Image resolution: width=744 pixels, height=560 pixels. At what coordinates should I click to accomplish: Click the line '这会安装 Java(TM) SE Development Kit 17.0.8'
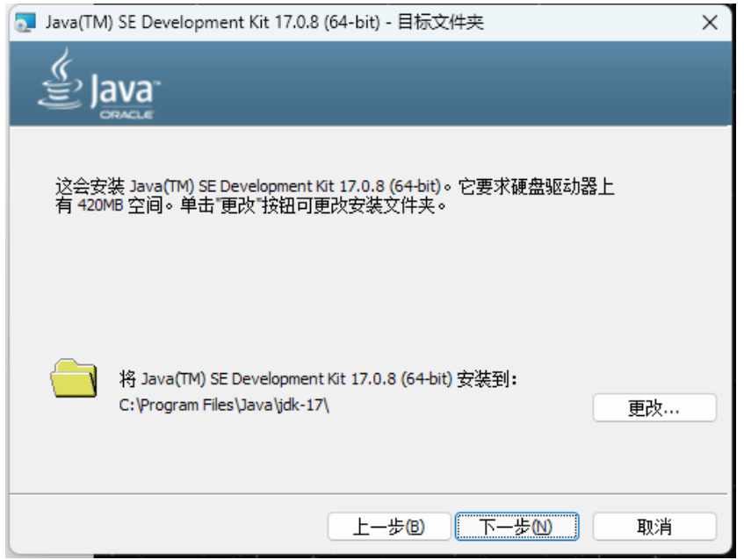(x=335, y=186)
